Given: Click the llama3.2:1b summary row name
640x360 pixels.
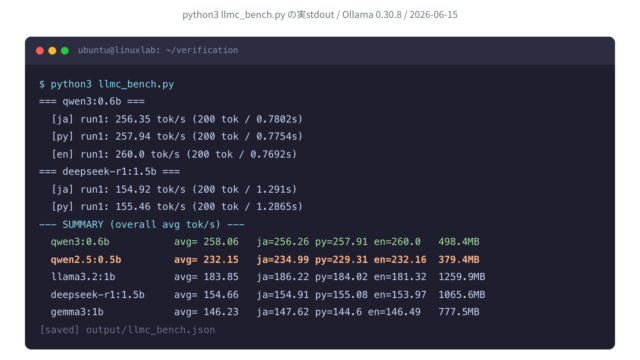Looking at the screenshot, I should pyautogui.click(x=83, y=277).
